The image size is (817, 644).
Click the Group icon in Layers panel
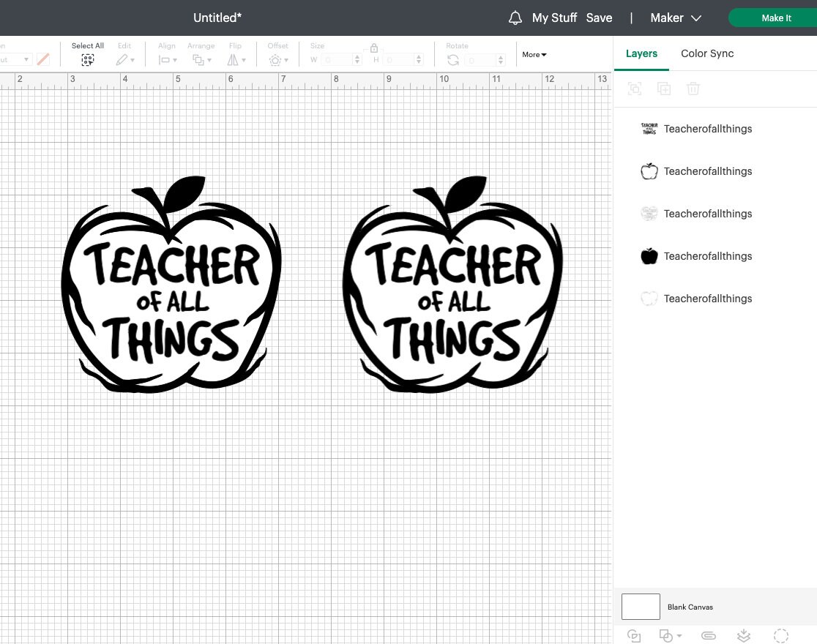pos(634,88)
